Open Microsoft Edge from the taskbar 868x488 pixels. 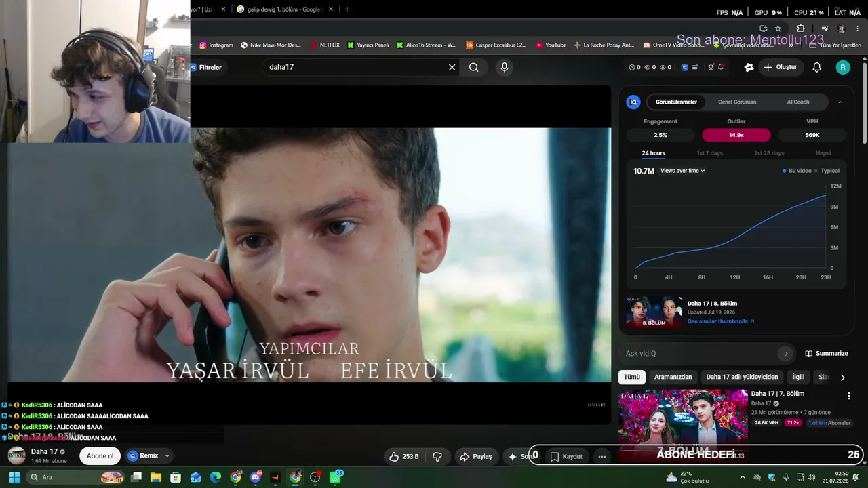click(x=216, y=477)
